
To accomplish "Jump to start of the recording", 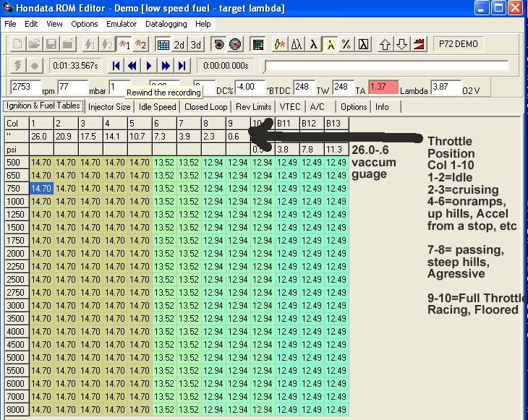I will click(116, 66).
